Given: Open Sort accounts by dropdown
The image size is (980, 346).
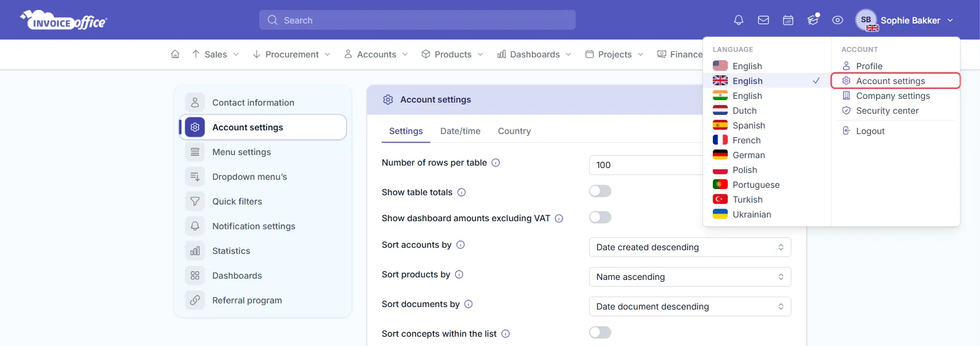Looking at the screenshot, I should click(690, 247).
